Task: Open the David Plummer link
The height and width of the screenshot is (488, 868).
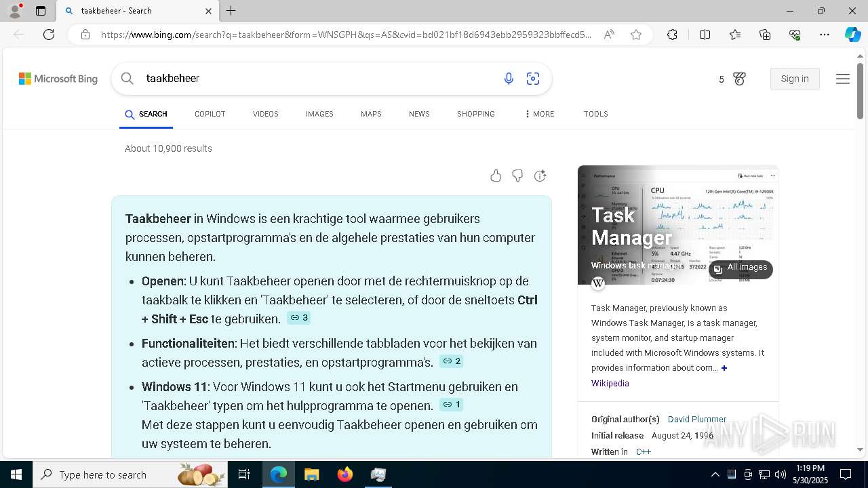Action: 697,420
